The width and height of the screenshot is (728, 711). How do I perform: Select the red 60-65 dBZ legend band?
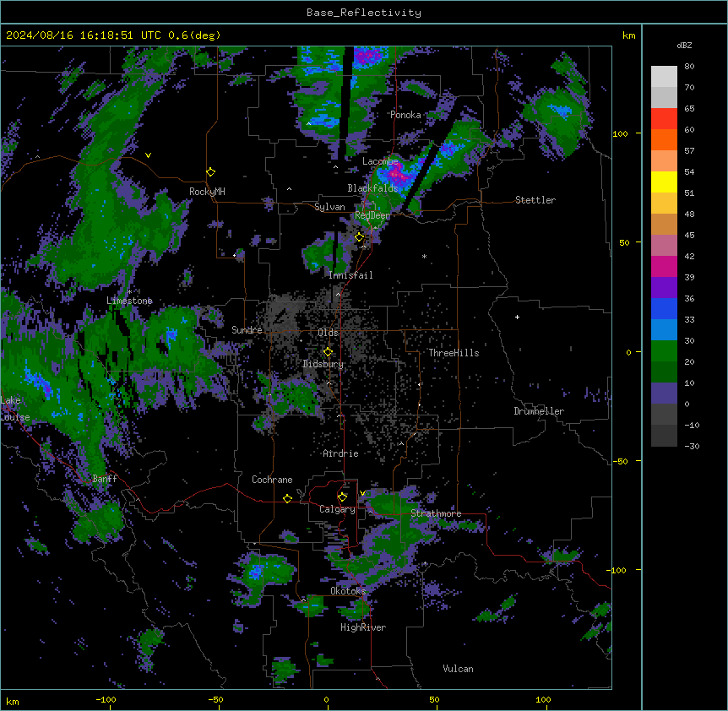pos(664,118)
